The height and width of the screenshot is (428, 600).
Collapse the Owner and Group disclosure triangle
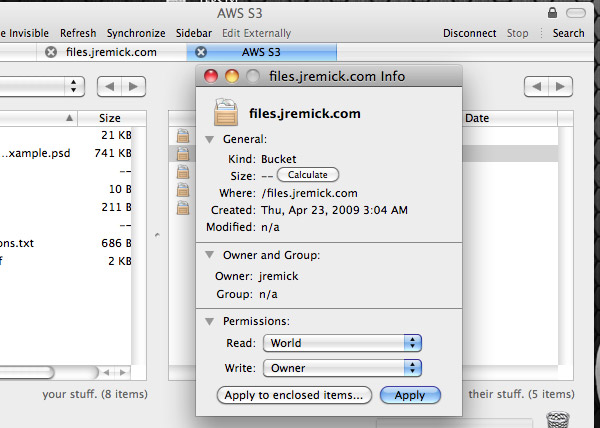point(209,255)
